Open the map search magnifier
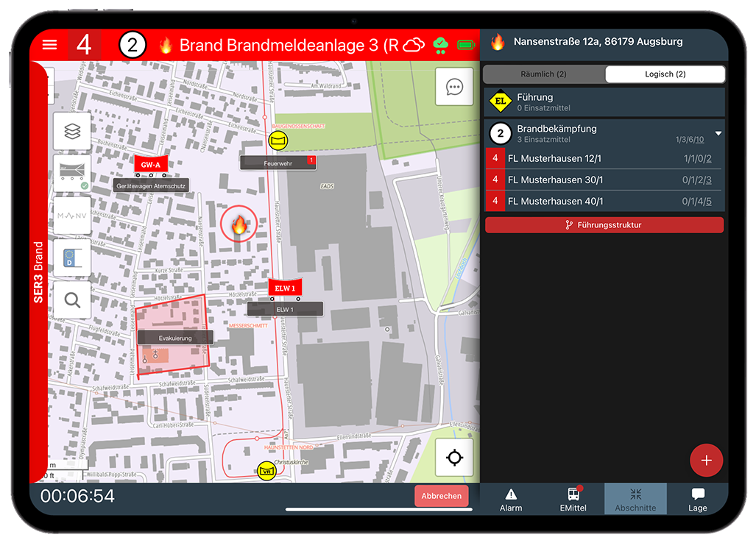The height and width of the screenshot is (543, 756). (x=72, y=299)
